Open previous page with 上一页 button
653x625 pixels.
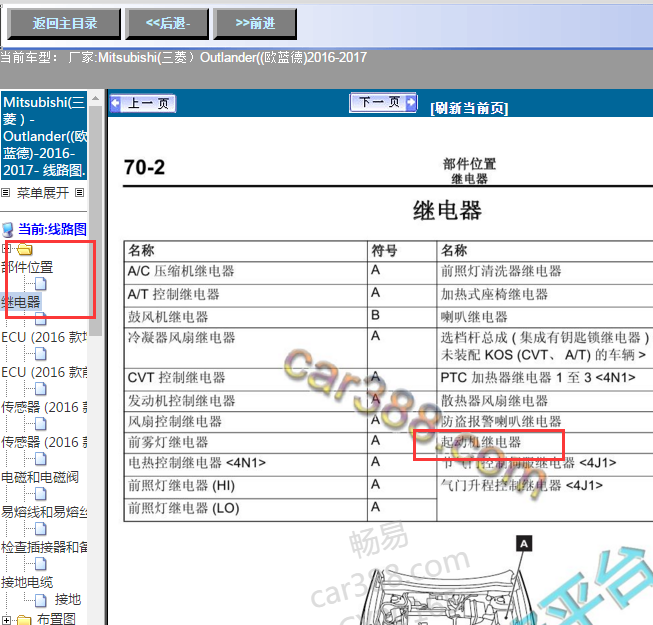(x=143, y=103)
